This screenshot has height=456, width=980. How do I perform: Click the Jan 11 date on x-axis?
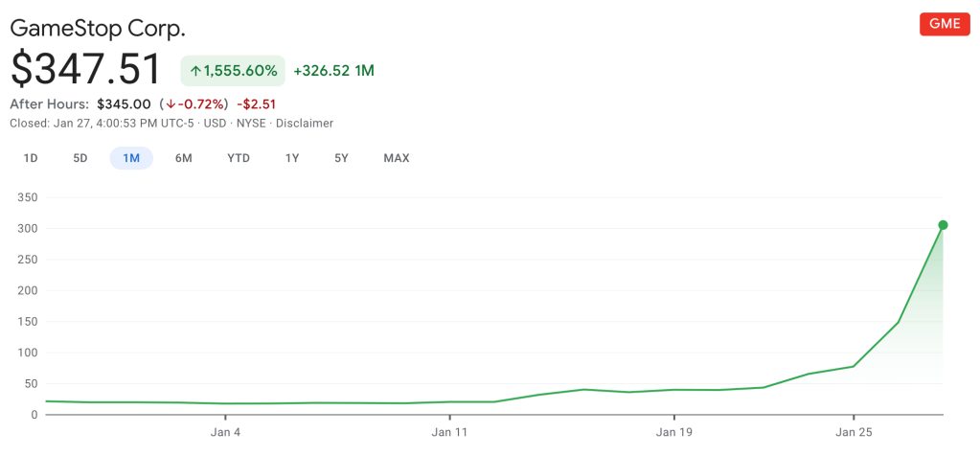click(x=449, y=432)
